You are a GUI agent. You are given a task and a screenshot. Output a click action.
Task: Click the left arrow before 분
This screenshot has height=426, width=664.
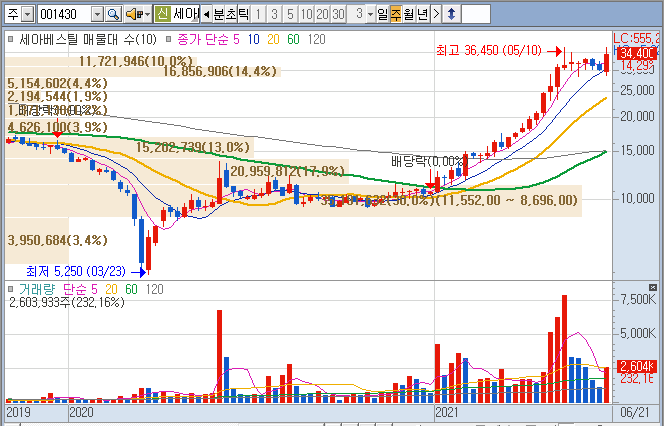coord(206,14)
